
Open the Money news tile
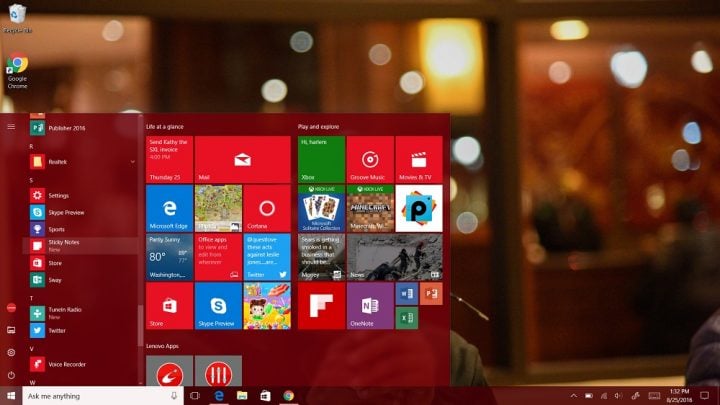coord(321,257)
